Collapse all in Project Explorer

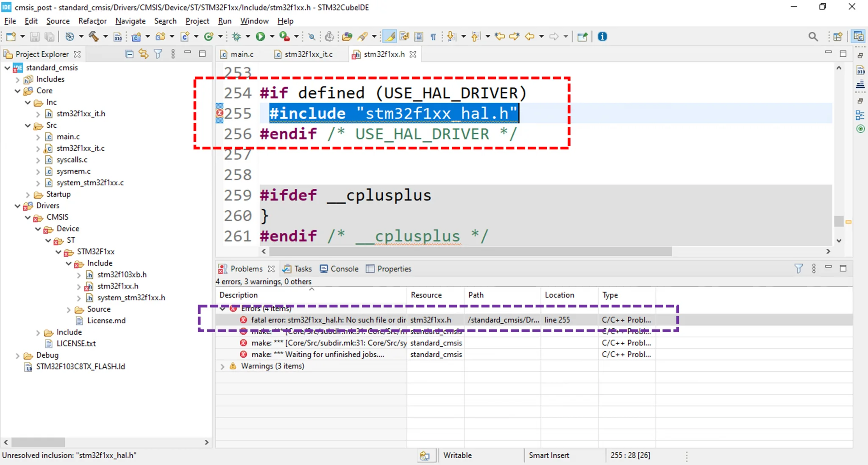(130, 54)
